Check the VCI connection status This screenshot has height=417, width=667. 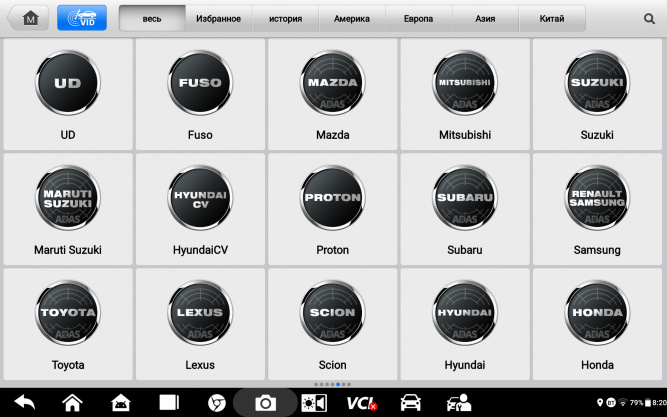tap(362, 403)
